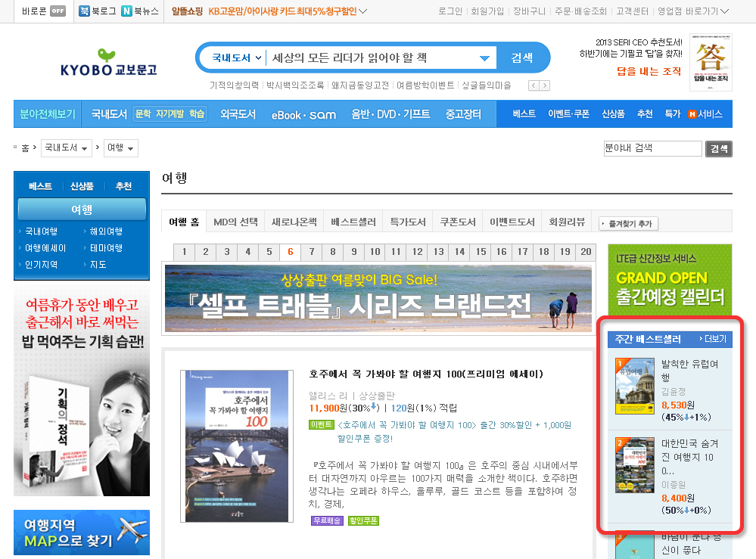Image resolution: width=756 pixels, height=559 pixels.
Task: Select 중고장터 in the navigation
Action: [463, 114]
